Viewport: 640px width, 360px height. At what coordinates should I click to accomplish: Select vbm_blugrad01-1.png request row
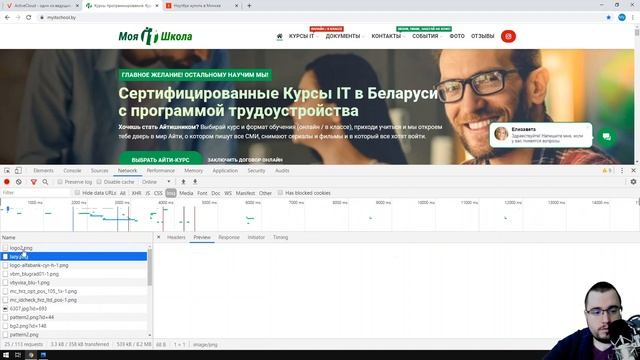[74, 274]
